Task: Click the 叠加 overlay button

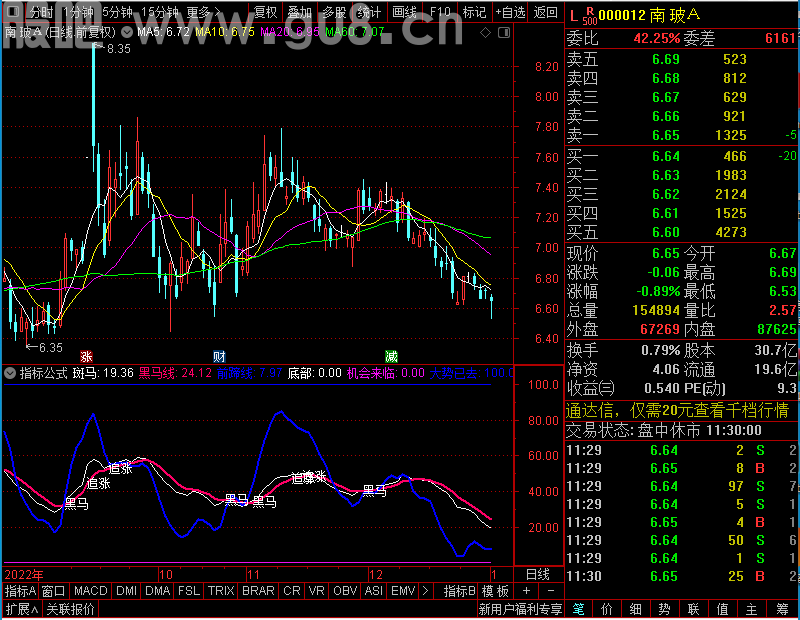Action: pyautogui.click(x=299, y=12)
